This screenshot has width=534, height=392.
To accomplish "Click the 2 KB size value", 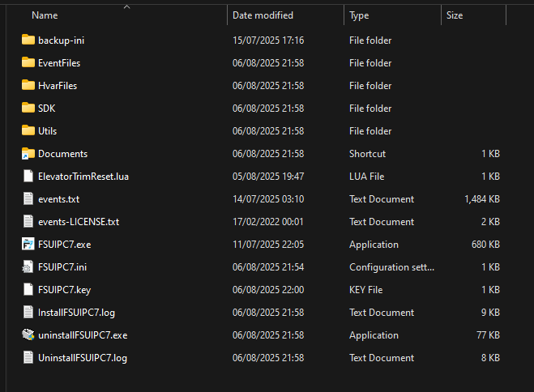I will [x=490, y=222].
